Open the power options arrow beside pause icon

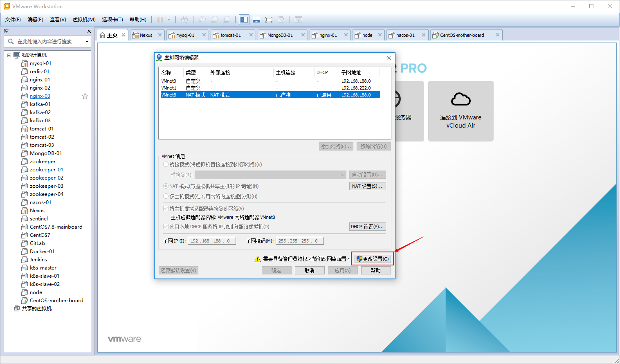click(x=168, y=20)
